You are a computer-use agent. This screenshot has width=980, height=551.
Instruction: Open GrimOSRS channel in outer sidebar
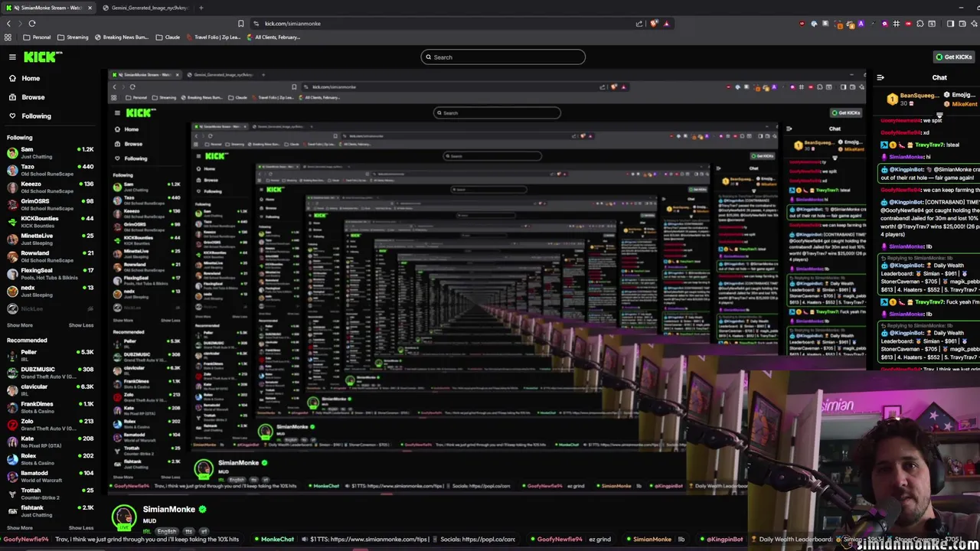click(x=50, y=204)
